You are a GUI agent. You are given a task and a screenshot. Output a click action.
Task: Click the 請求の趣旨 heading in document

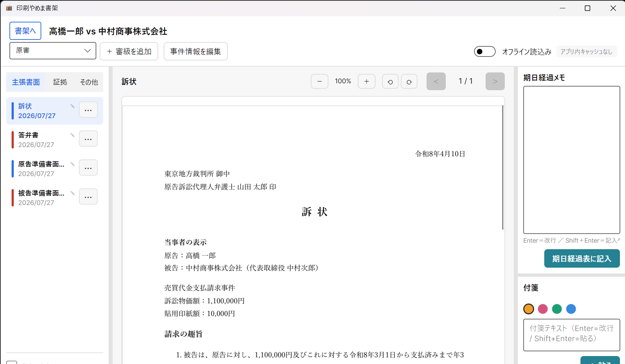[x=184, y=334]
